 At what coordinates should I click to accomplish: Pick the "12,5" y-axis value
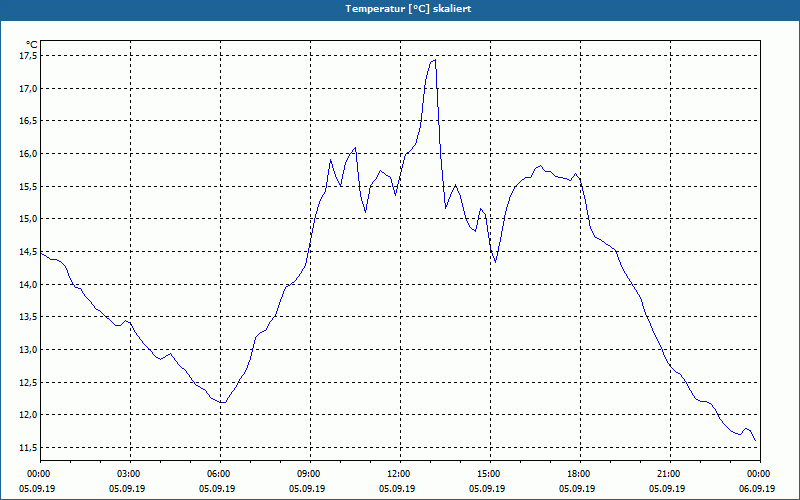tap(28, 382)
